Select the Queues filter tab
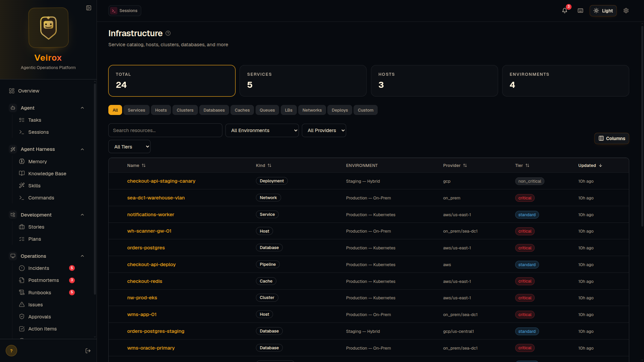Viewport: 644px width, 362px height. click(267, 110)
